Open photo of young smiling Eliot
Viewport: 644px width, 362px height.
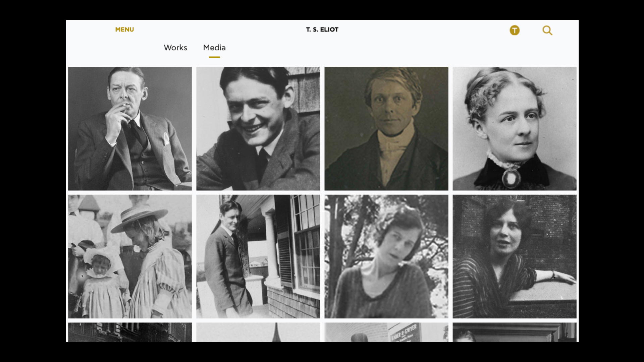[258, 128]
